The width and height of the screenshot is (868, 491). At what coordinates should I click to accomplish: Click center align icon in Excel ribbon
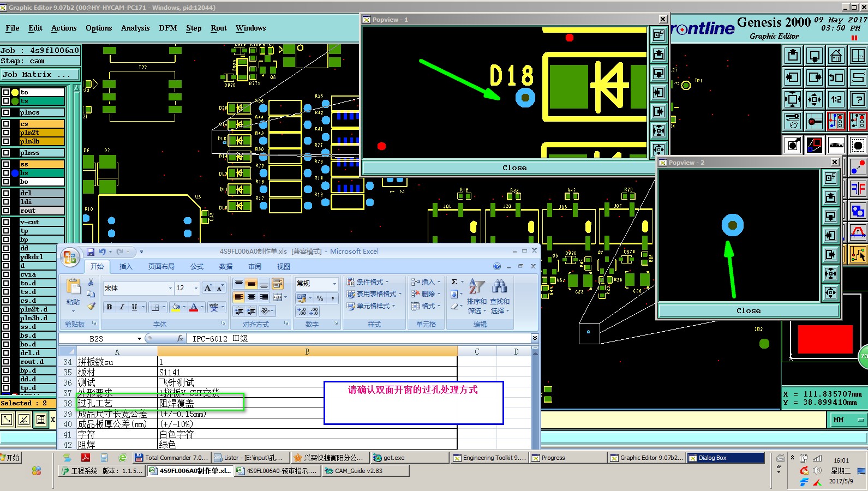[252, 297]
